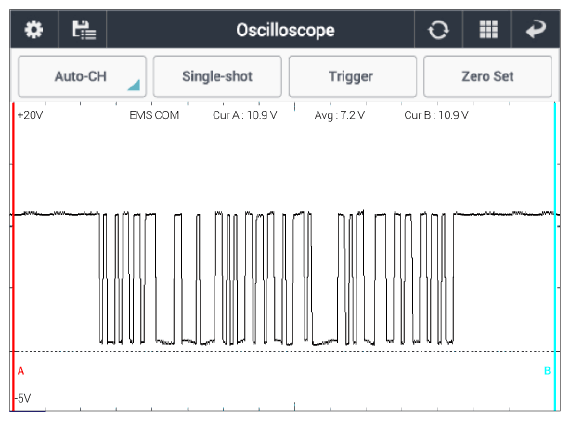Click the red A cursor label
The width and height of the screenshot is (570, 421).
21,371
